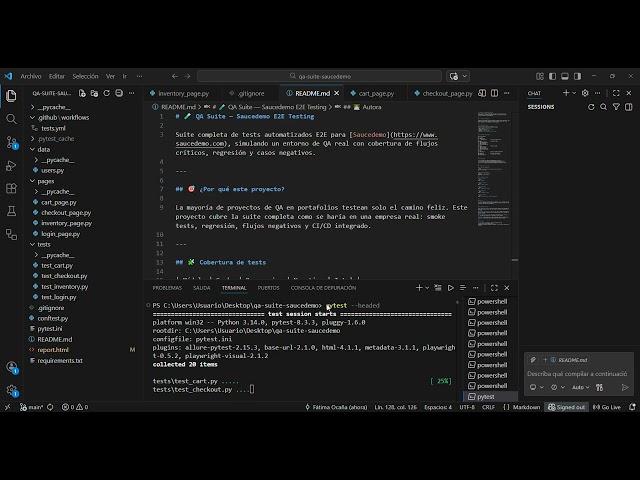
Task: Open the Extensions view
Action: point(11,188)
